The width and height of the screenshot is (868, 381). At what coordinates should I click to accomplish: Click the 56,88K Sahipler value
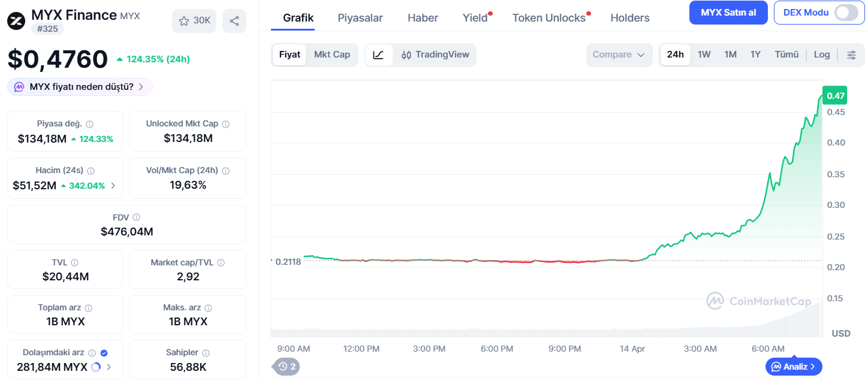tap(188, 367)
